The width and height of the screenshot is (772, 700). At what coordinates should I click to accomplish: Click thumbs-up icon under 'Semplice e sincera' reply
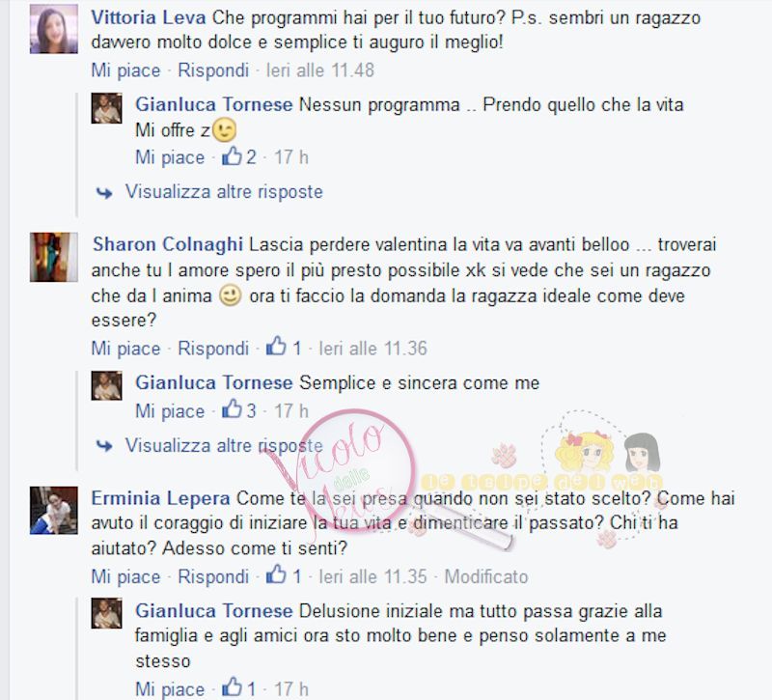[232, 408]
